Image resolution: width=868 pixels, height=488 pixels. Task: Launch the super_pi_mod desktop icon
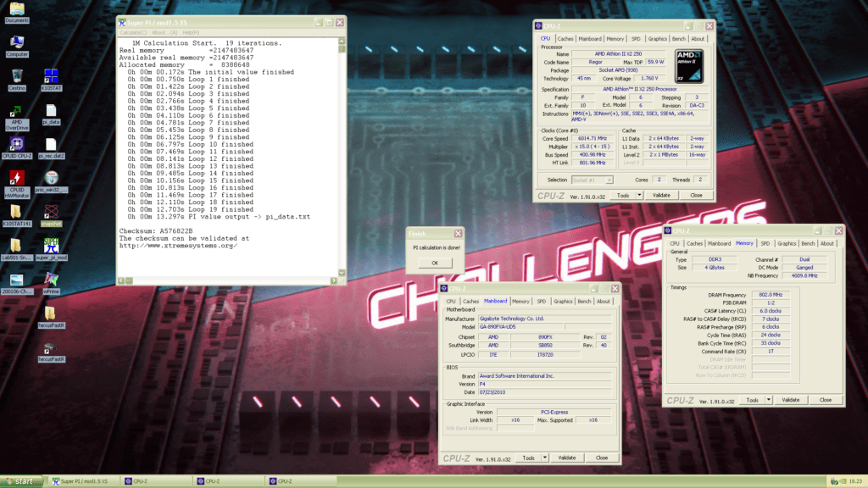(x=51, y=250)
